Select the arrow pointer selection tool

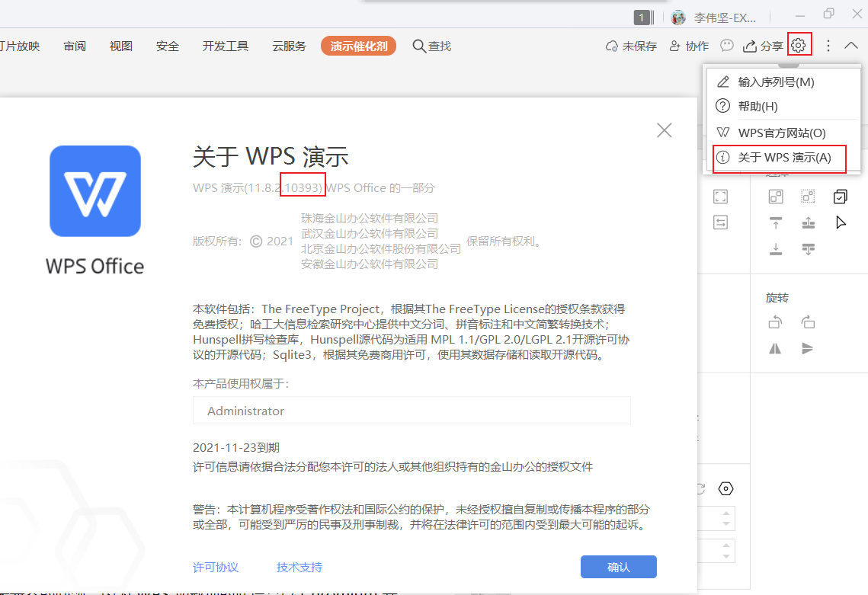click(x=841, y=222)
